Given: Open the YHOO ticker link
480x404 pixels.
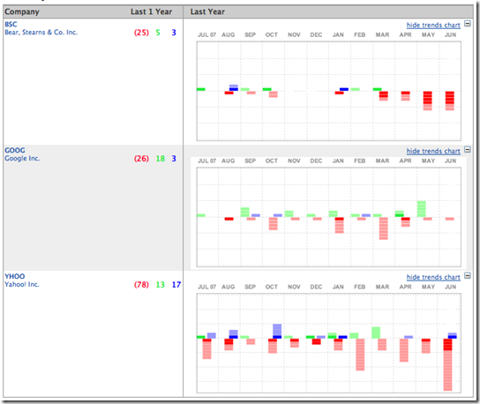Looking at the screenshot, I should point(15,276).
